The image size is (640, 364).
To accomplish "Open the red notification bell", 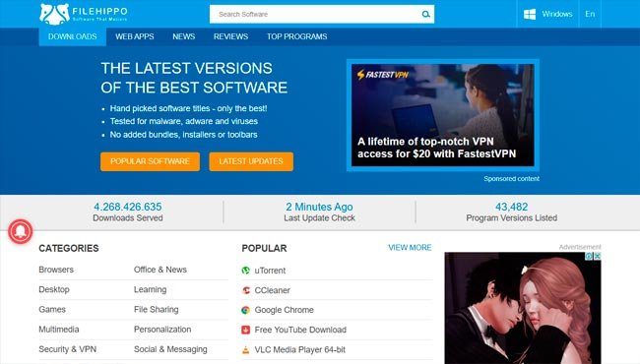I will [20, 231].
